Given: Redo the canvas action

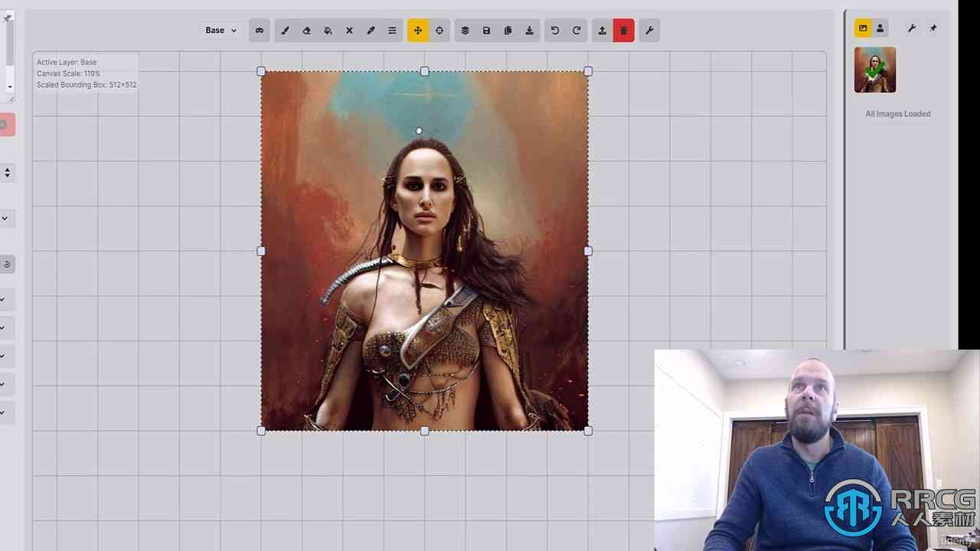Looking at the screenshot, I should [577, 31].
